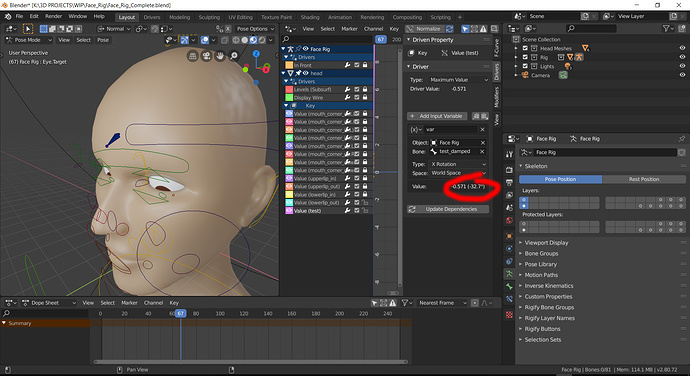Toggle the Head Meshes collection checkbox
The height and width of the screenshot is (376, 690).
pyautogui.click(x=525, y=48)
